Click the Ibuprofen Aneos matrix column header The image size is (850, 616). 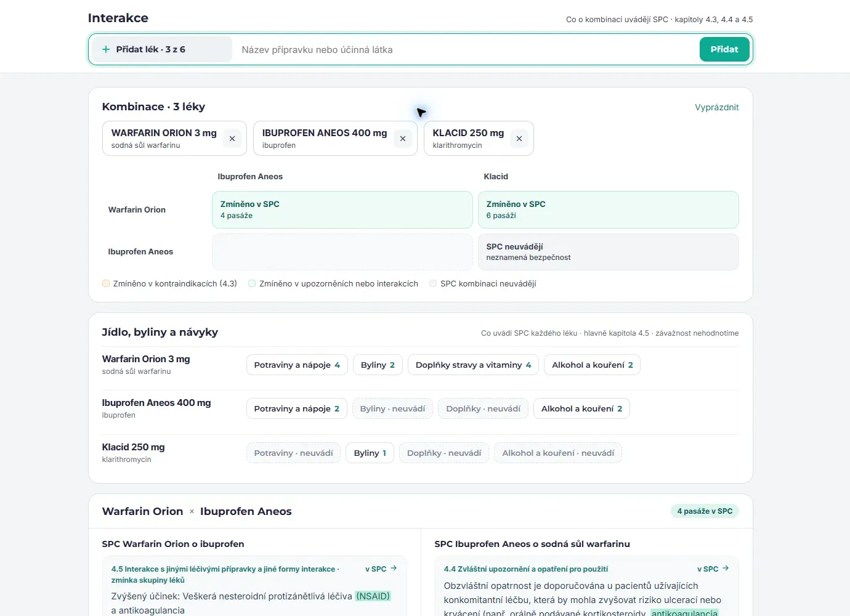[250, 176]
